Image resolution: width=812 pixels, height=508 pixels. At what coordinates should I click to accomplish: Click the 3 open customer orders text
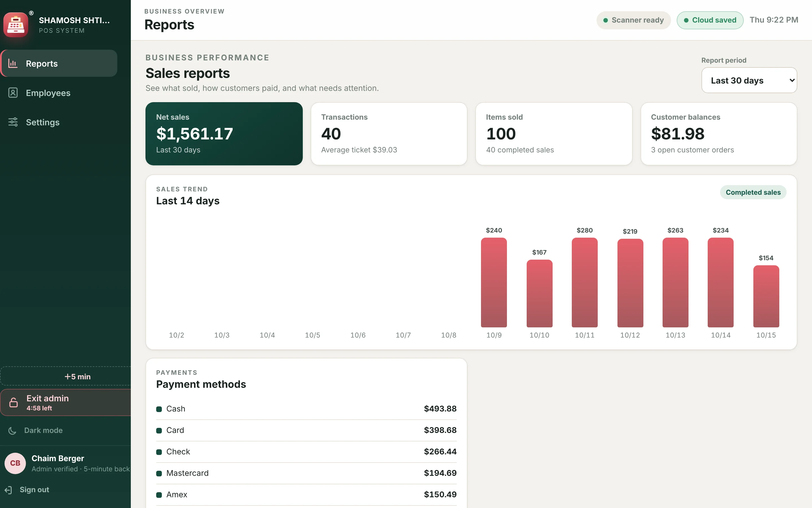(692, 150)
